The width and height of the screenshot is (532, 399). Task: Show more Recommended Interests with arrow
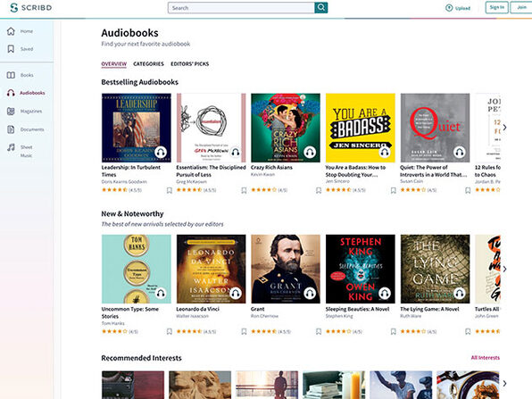point(504,383)
